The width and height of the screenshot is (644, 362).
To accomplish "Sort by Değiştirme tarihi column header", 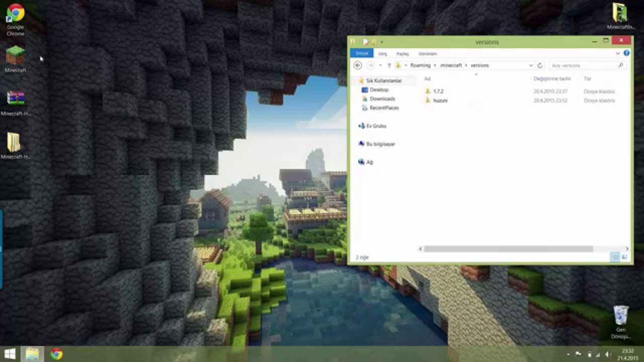I will pos(552,79).
